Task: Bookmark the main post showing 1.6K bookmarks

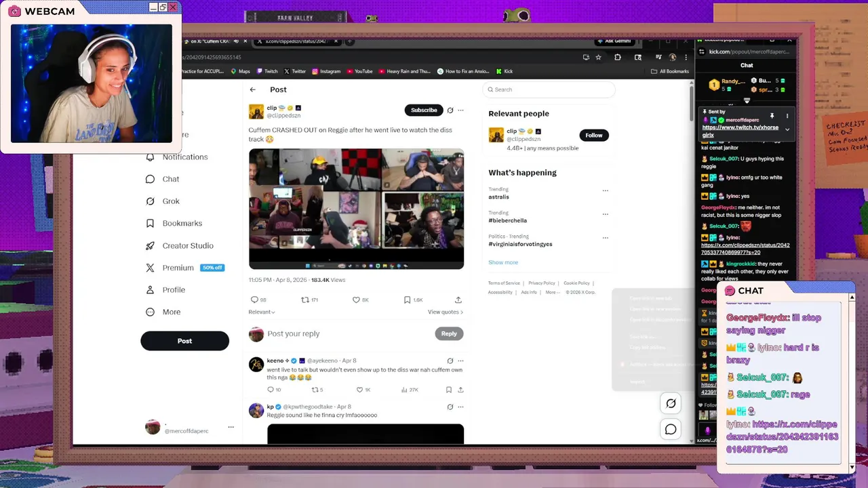Action: (x=413, y=300)
